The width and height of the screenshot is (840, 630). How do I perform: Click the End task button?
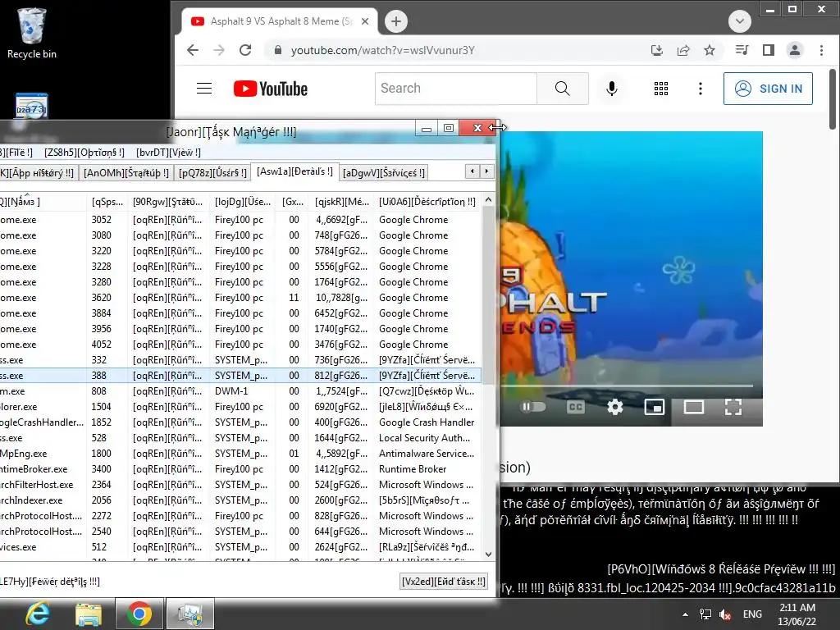pos(444,582)
